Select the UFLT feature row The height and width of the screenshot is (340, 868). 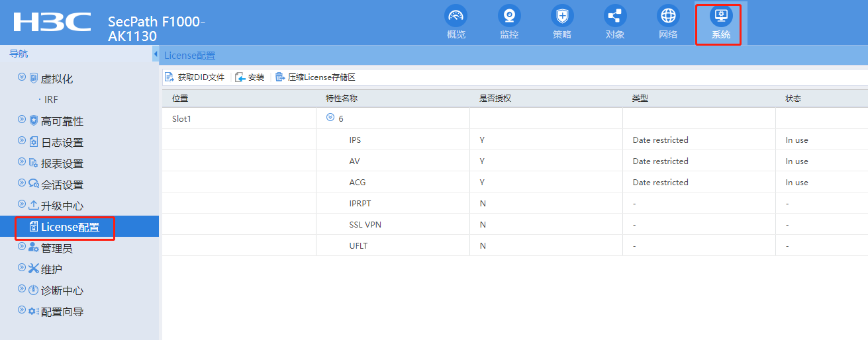[515, 245]
